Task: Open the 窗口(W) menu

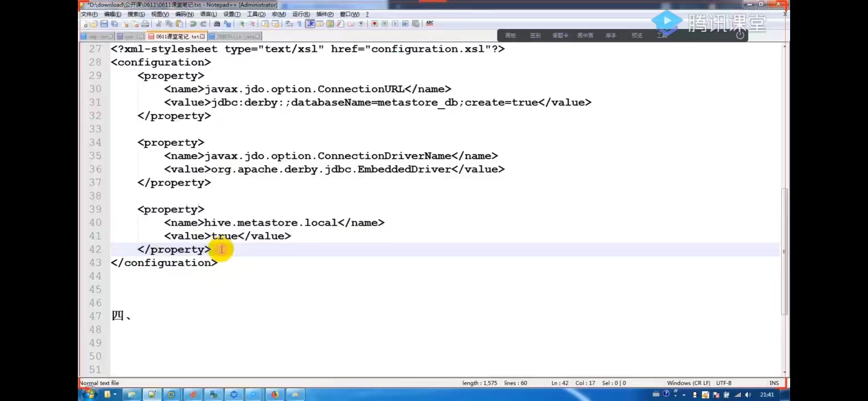Action: pyautogui.click(x=349, y=14)
